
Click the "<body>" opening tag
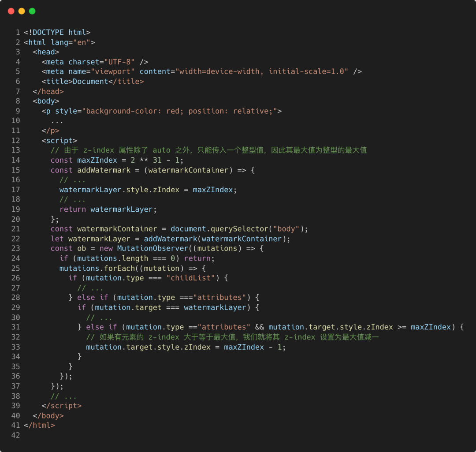pos(46,101)
